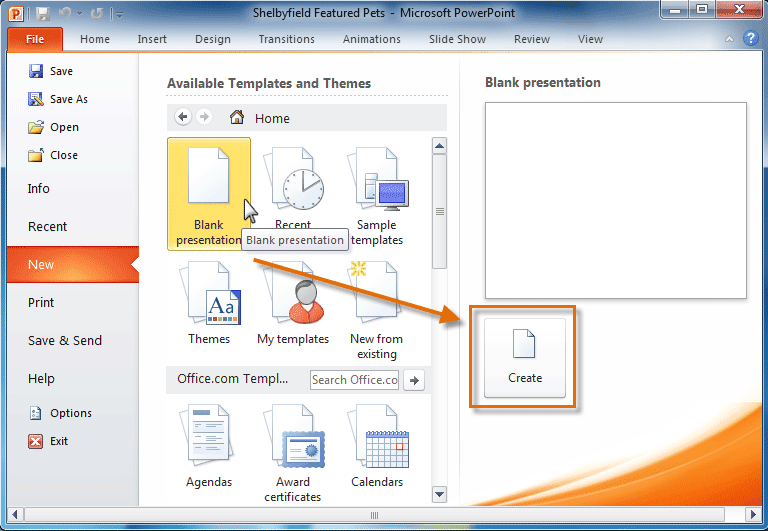
Task: Open the Help page
Action: pos(41,379)
